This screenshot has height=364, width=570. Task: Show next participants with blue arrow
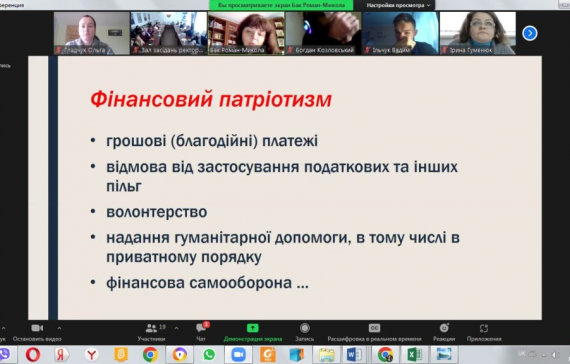pyautogui.click(x=530, y=33)
